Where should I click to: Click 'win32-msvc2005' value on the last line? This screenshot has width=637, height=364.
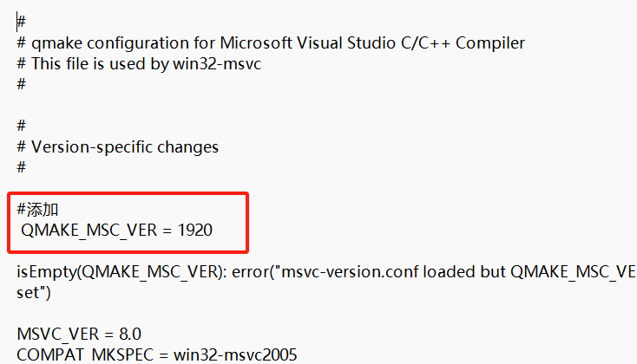coord(235,355)
